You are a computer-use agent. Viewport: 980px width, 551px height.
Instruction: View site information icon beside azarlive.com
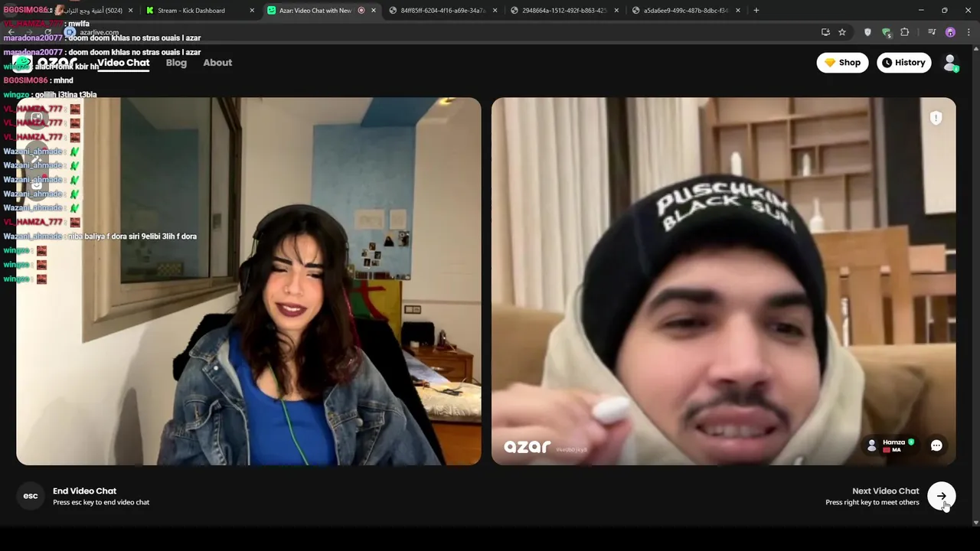pos(70,32)
